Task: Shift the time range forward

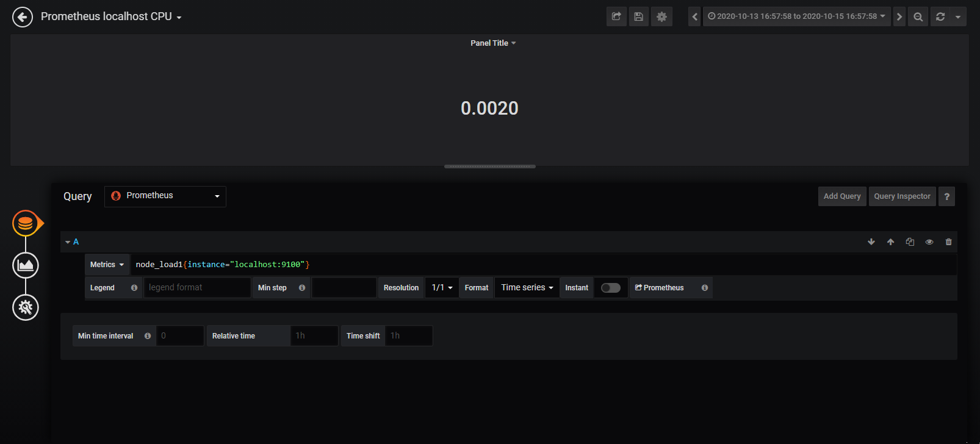Action: pos(899,16)
